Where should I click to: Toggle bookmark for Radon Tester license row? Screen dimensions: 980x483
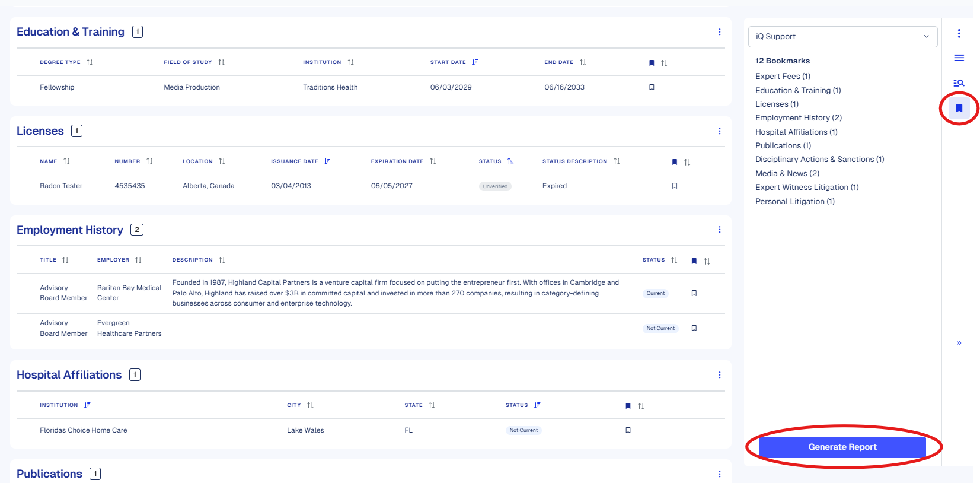click(x=674, y=186)
